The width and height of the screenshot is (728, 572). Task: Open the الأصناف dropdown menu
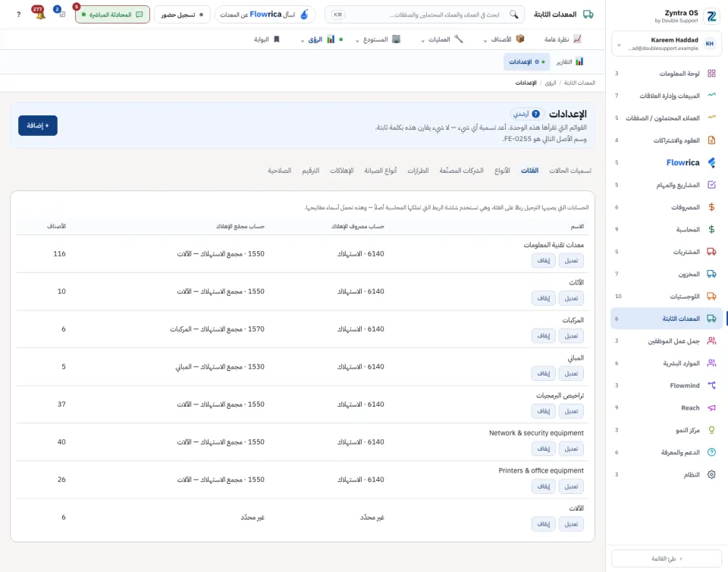[504, 39]
